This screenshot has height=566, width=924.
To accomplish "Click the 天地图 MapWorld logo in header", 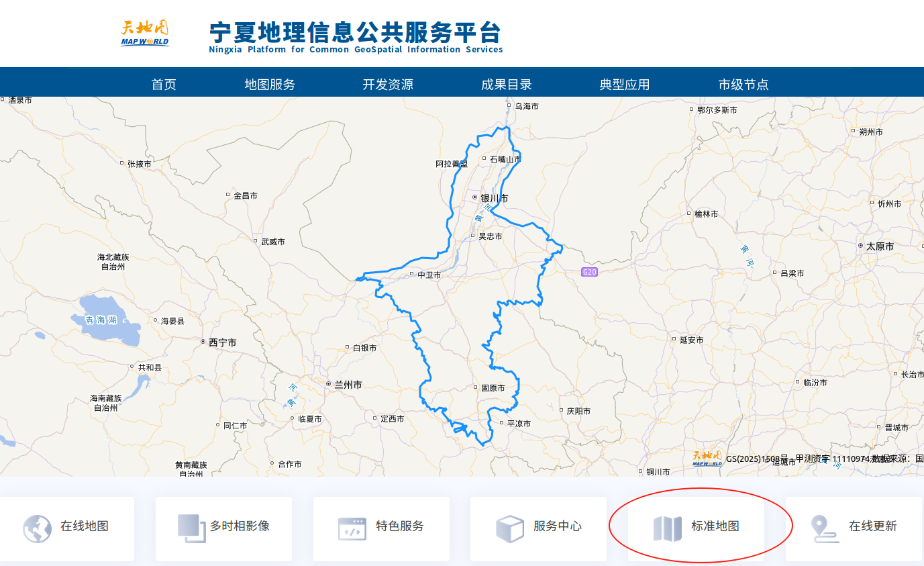I will [145, 34].
